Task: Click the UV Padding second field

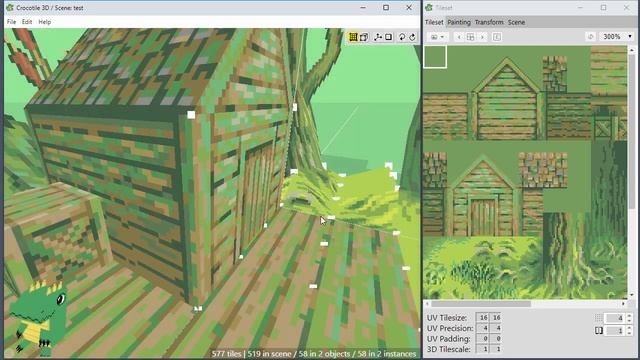Action: (x=496, y=339)
